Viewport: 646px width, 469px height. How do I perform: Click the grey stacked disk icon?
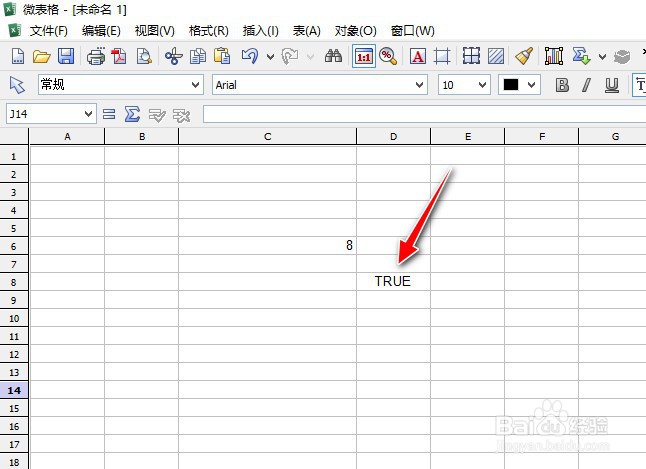point(622,56)
